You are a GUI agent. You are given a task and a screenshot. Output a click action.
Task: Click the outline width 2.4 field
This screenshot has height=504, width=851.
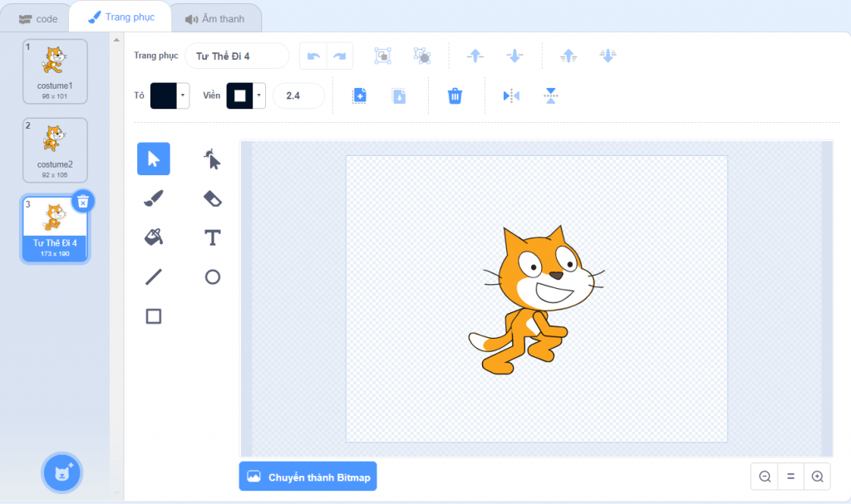click(x=298, y=95)
